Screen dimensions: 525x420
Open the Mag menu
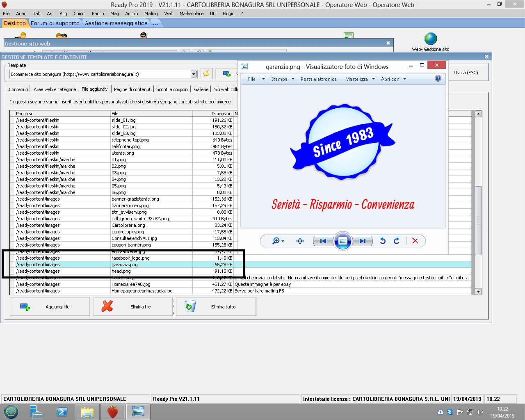pyautogui.click(x=114, y=14)
